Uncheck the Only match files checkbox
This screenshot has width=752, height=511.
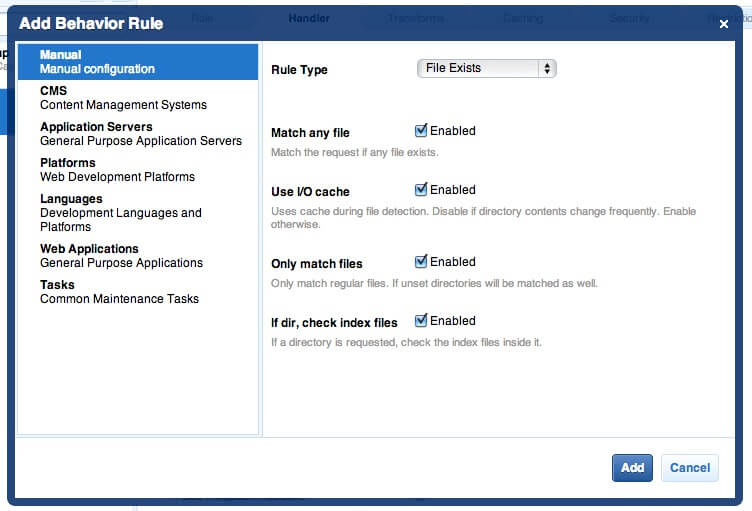421,262
